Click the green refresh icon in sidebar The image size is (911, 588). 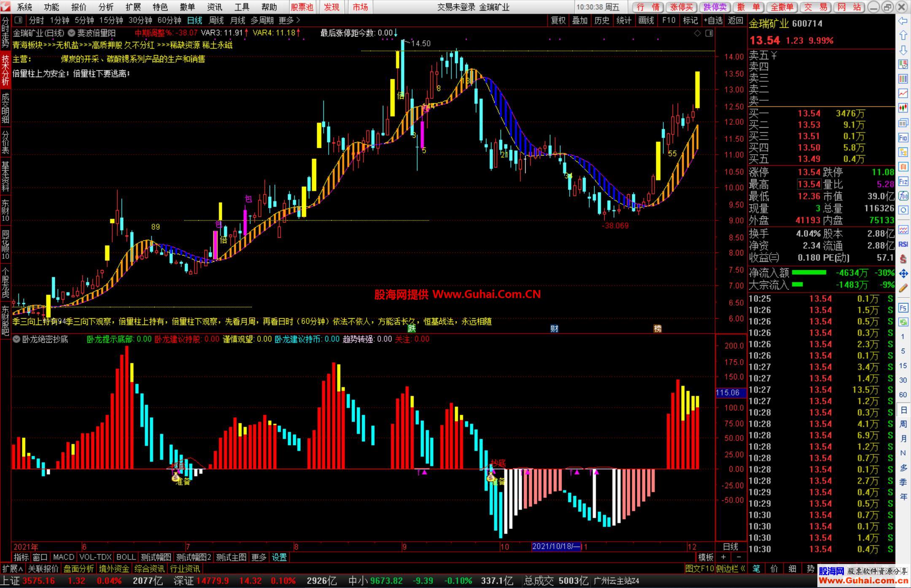point(903,322)
